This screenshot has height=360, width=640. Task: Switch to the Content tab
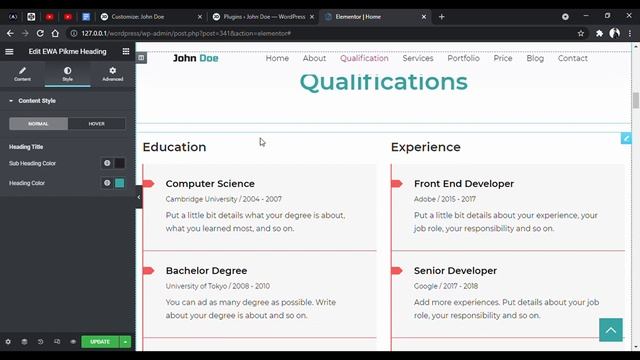[x=22, y=74]
